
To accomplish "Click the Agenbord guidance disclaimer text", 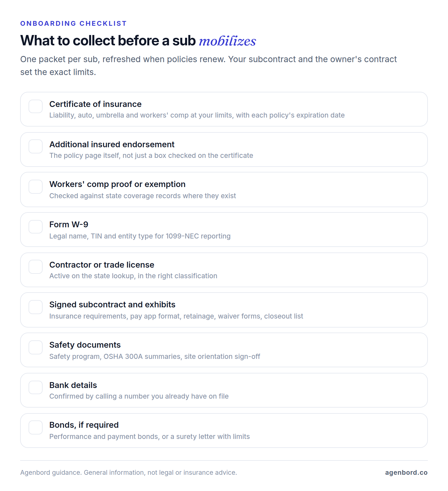I will click(x=129, y=473).
